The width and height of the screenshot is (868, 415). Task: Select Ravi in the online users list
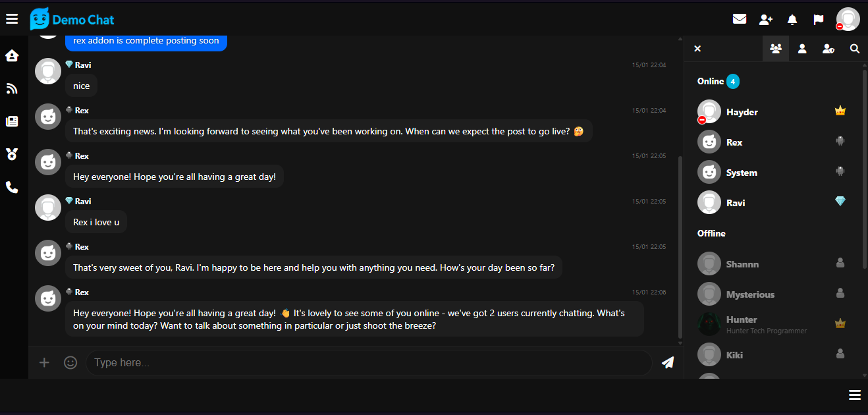click(x=736, y=203)
